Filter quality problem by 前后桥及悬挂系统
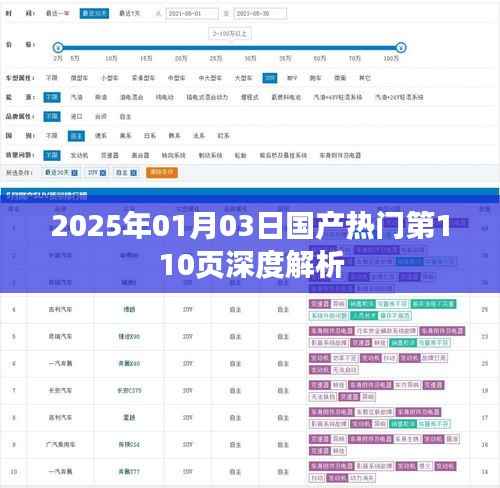Screen dimensions: 500x488 [283, 155]
